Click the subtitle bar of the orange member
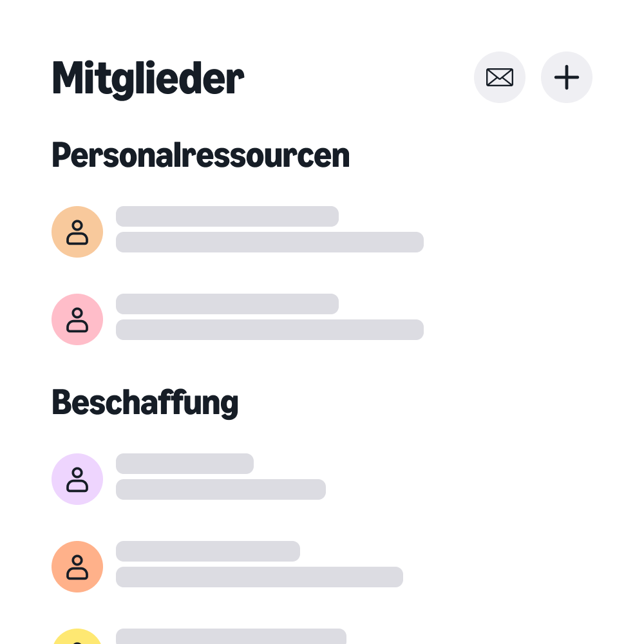 (270, 242)
